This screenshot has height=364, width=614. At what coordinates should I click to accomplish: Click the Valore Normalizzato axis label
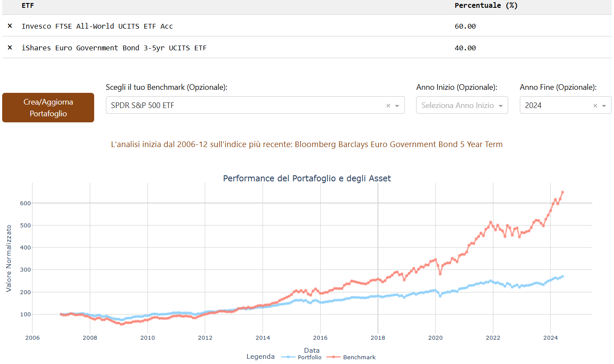(x=9, y=258)
